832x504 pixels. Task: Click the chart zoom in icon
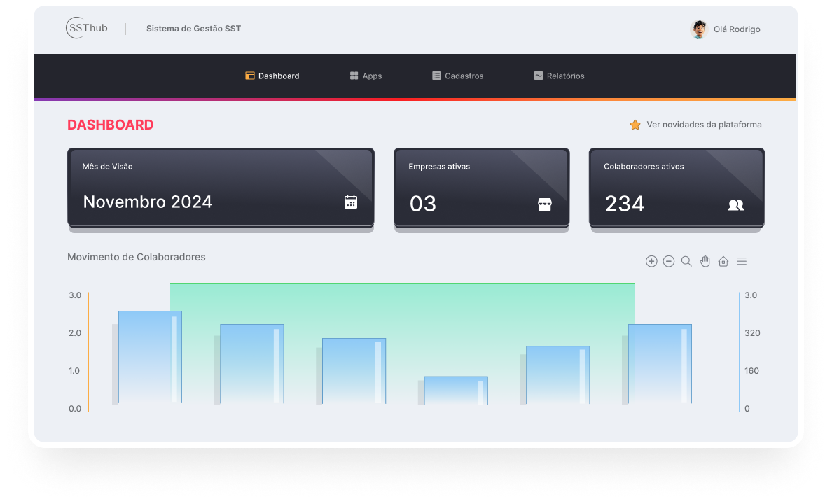pyautogui.click(x=651, y=261)
